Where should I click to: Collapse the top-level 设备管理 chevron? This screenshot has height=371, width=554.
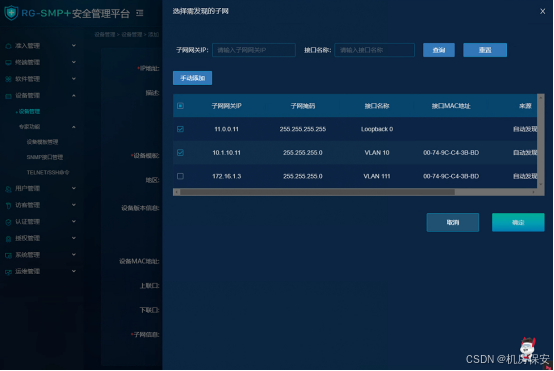point(74,95)
